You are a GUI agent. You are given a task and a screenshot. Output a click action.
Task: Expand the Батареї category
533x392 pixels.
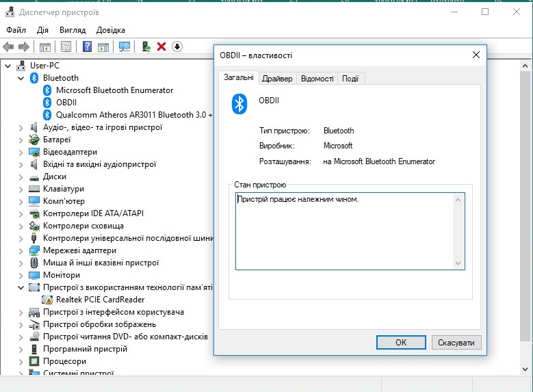21,140
